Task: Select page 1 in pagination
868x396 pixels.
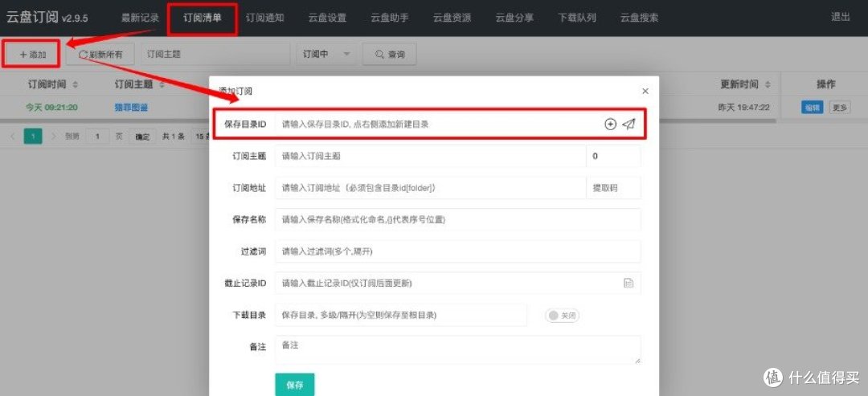Action: coord(33,136)
